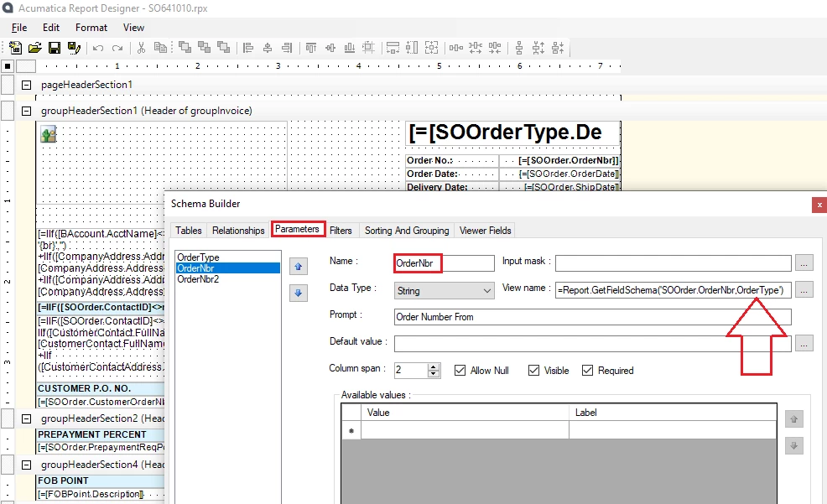827x504 pixels.
Task: Switch to the Filters tab
Action: [x=341, y=231]
